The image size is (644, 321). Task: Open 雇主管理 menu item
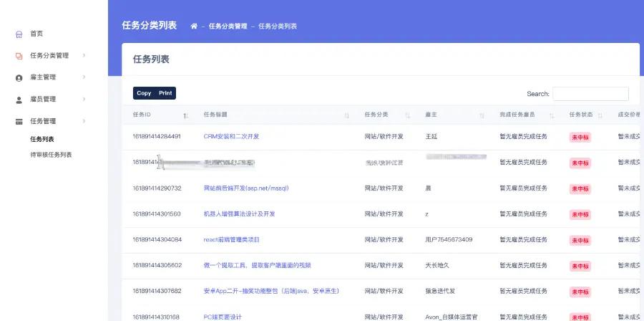[43, 77]
